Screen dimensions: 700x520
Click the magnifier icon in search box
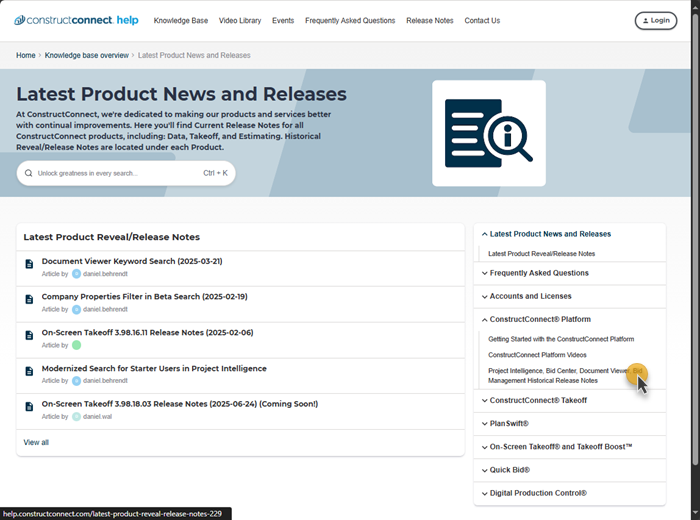point(29,173)
